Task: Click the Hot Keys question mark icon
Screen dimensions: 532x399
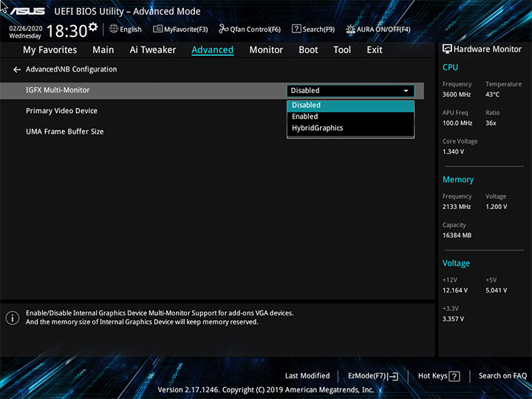Action: 454,376
